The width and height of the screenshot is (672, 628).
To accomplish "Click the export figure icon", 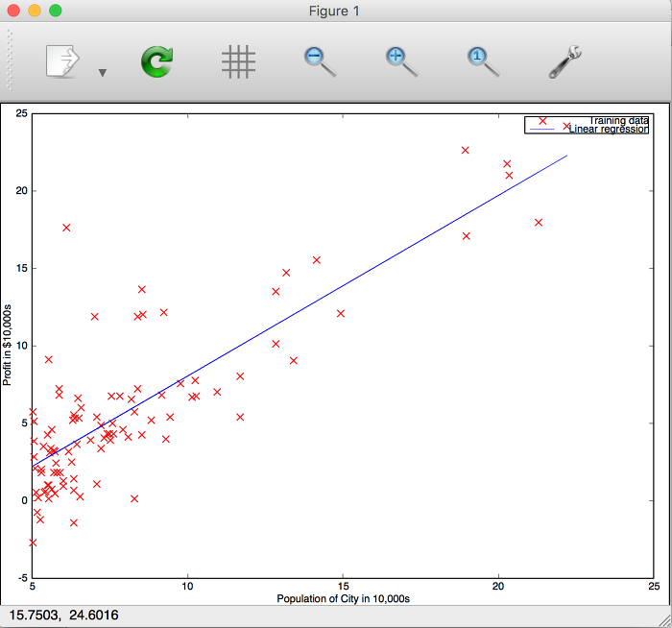I will click(62, 60).
